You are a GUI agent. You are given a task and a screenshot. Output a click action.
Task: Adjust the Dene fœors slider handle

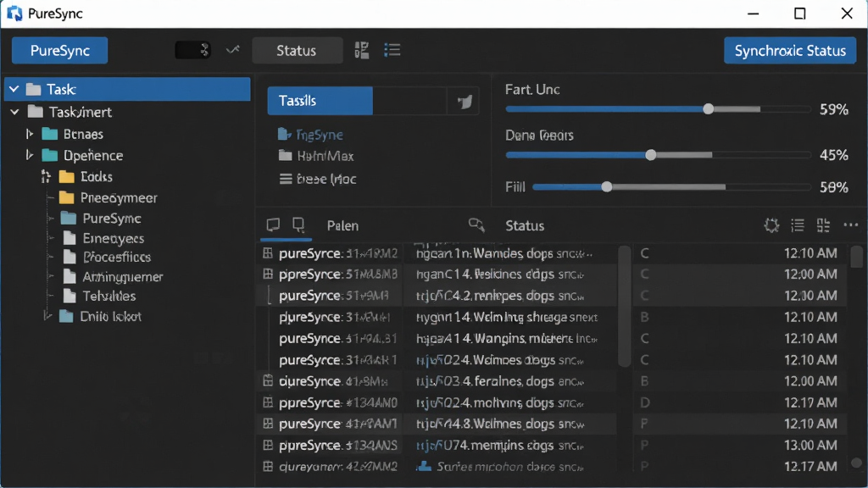(x=651, y=155)
